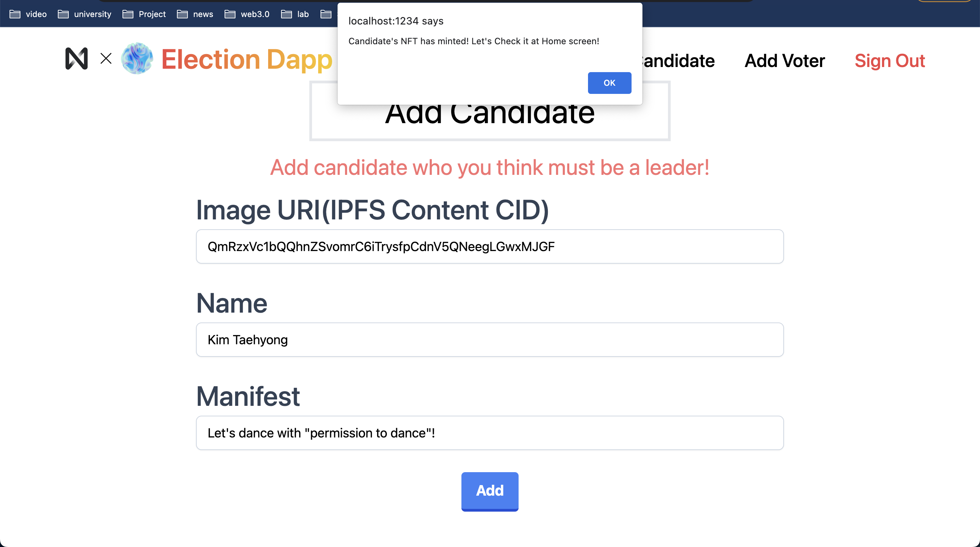Dismiss the alert with OK button
980x547 pixels.
609,83
